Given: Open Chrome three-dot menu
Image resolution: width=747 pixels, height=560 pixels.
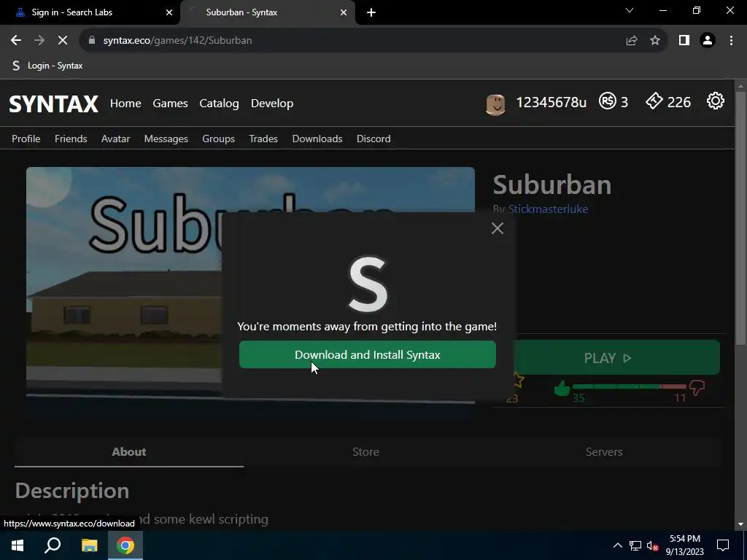Looking at the screenshot, I should 731,41.
